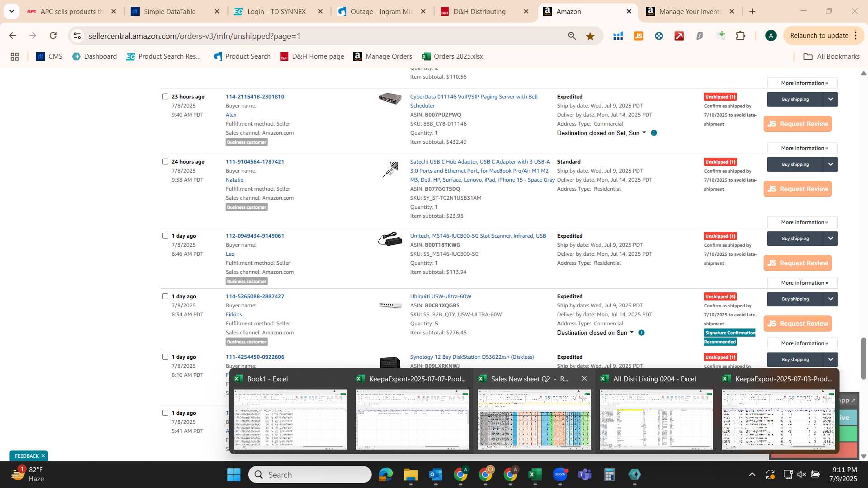The image size is (868, 488).
Task: Click Request Review for Satechi order
Action: [797, 189]
